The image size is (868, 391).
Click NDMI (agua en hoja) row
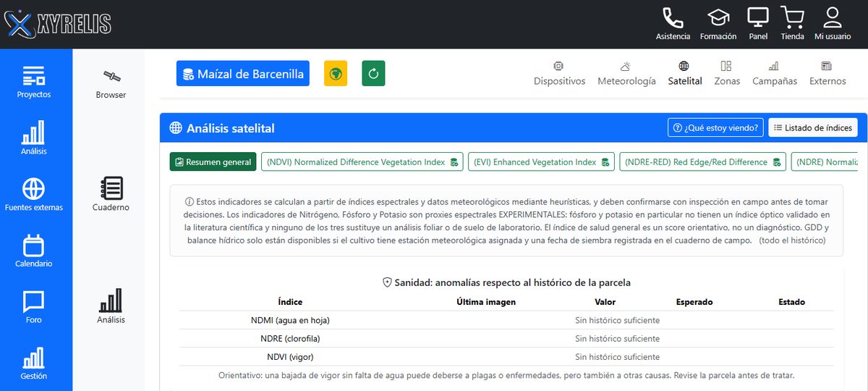click(x=506, y=320)
